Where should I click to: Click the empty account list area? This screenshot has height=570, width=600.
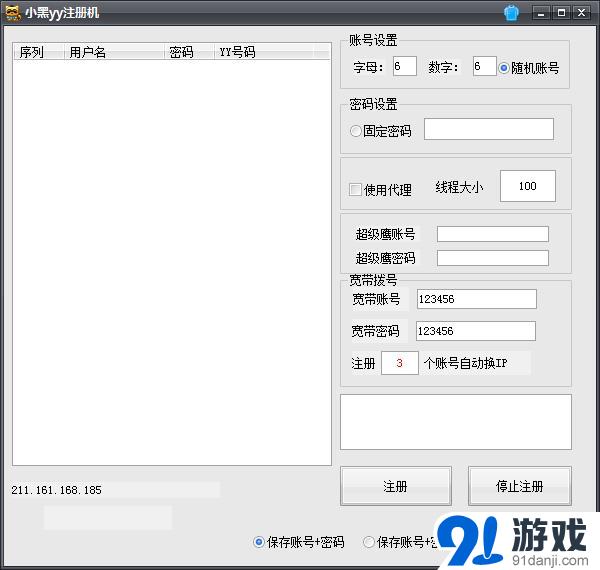tap(172, 262)
